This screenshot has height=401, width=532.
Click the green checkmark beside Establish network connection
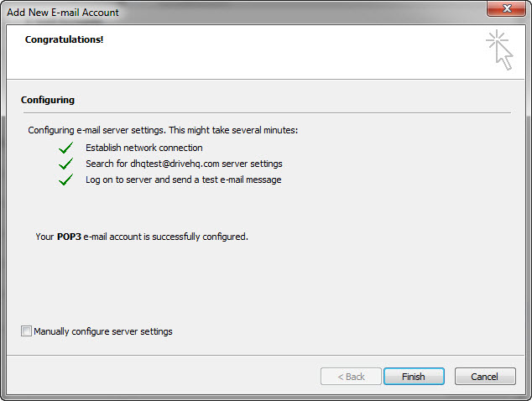(x=65, y=148)
